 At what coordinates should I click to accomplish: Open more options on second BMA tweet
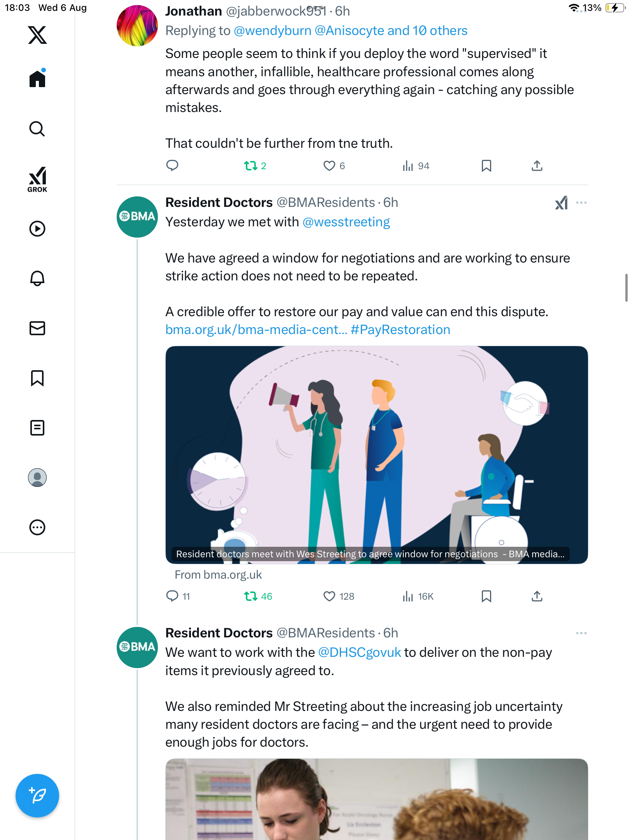[581, 633]
